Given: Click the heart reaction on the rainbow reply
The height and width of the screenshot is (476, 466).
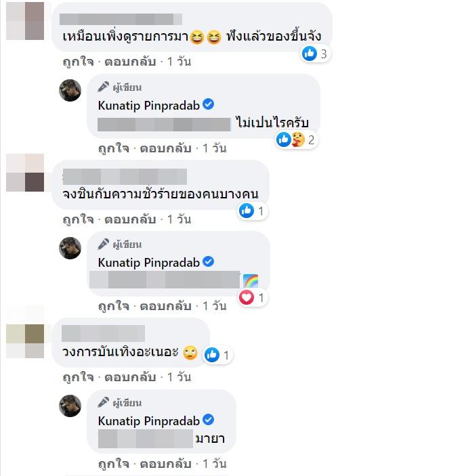Looking at the screenshot, I should coord(246,297).
